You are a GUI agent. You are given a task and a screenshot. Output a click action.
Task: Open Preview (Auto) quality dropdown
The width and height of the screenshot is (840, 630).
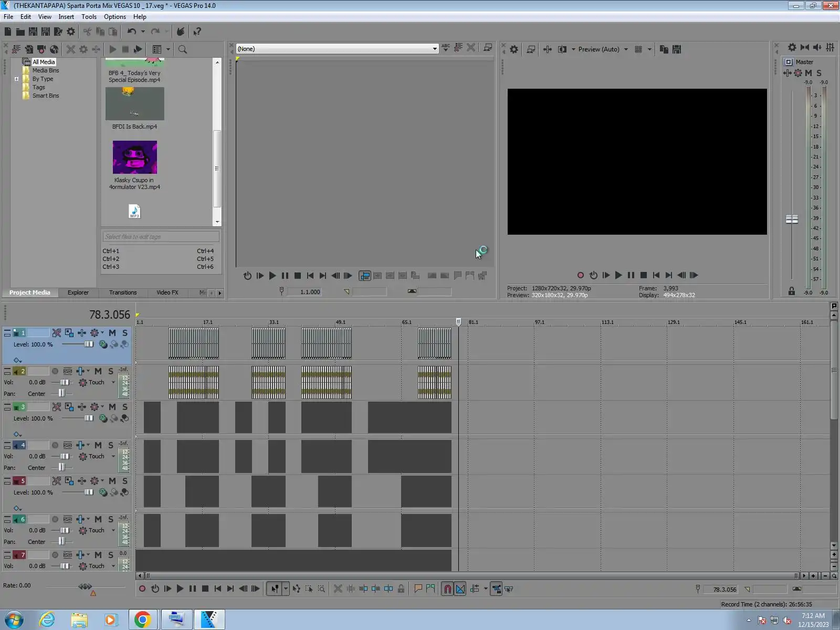point(626,49)
